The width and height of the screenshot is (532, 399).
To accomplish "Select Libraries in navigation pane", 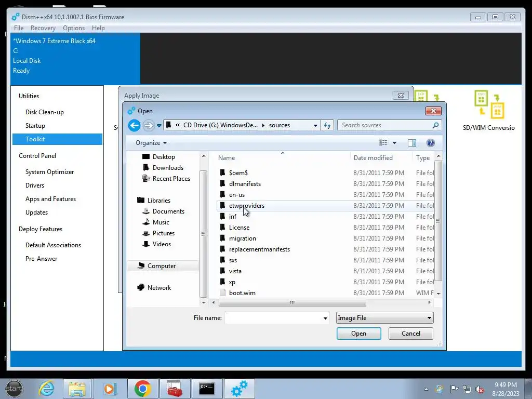I will click(158, 200).
